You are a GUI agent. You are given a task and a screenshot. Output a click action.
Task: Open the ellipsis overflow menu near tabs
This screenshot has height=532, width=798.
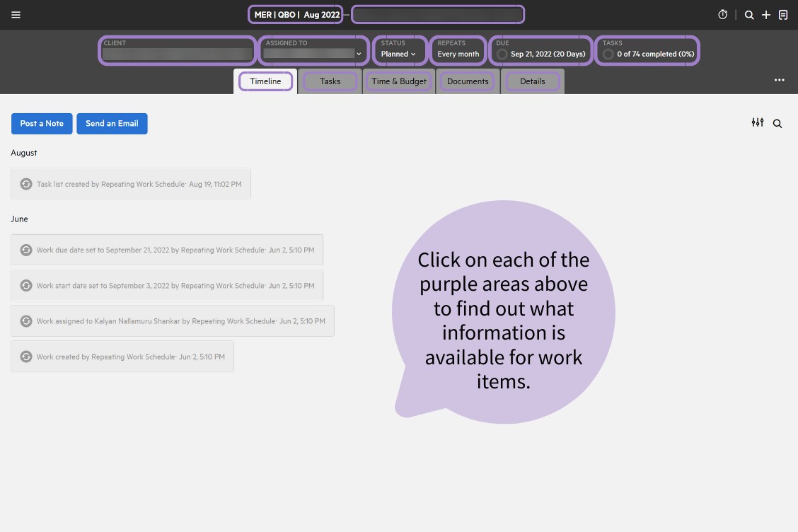pyautogui.click(x=780, y=80)
